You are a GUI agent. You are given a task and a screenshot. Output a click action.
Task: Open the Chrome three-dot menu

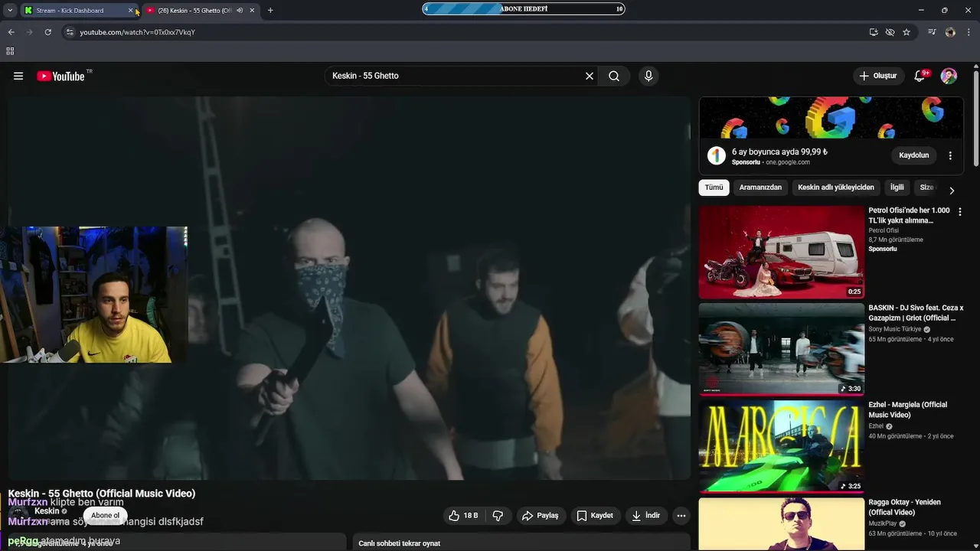pyautogui.click(x=969, y=32)
